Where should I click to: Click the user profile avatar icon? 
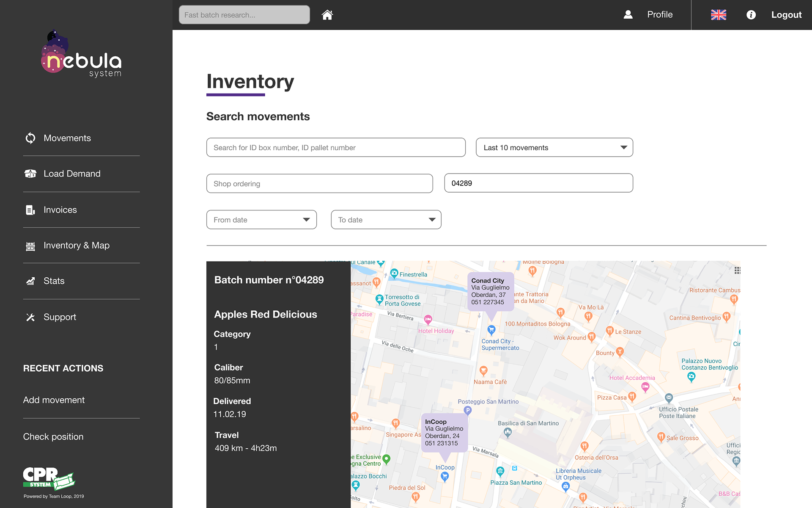click(628, 15)
